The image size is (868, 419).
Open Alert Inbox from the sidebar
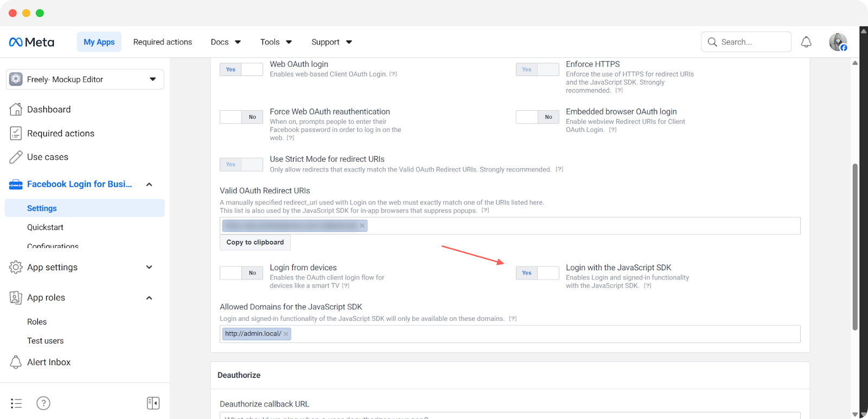(x=49, y=362)
